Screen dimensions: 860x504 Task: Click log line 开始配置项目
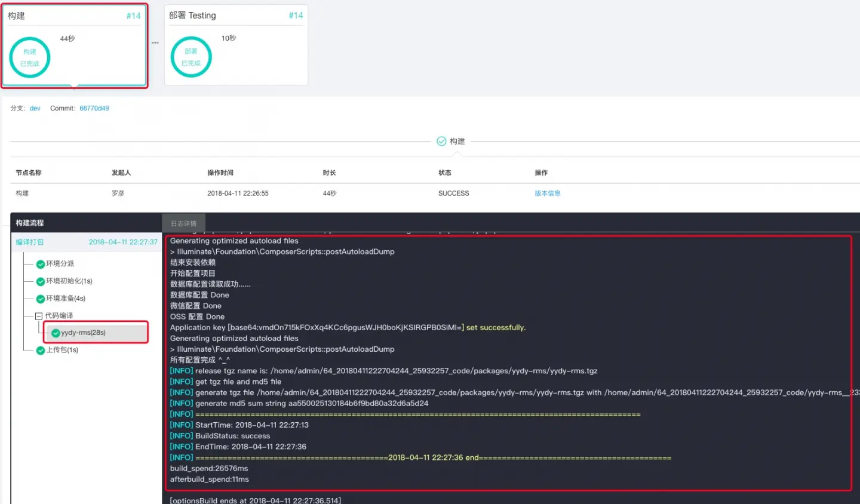point(193,273)
